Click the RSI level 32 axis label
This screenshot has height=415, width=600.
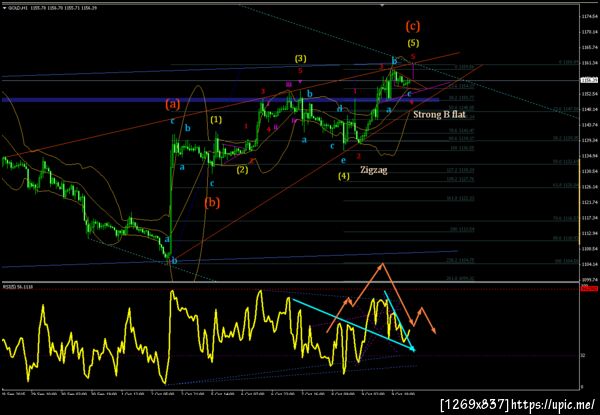pos(584,355)
